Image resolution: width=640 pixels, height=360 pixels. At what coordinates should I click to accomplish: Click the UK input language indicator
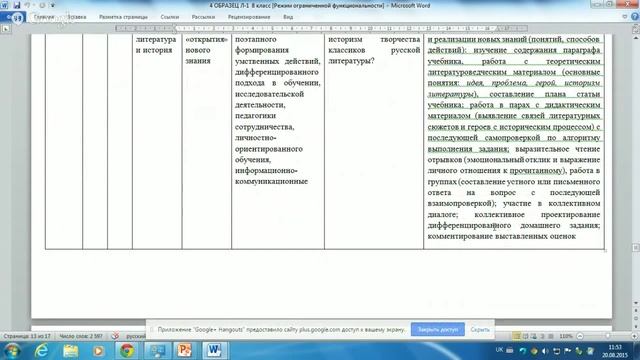[x=499, y=350]
